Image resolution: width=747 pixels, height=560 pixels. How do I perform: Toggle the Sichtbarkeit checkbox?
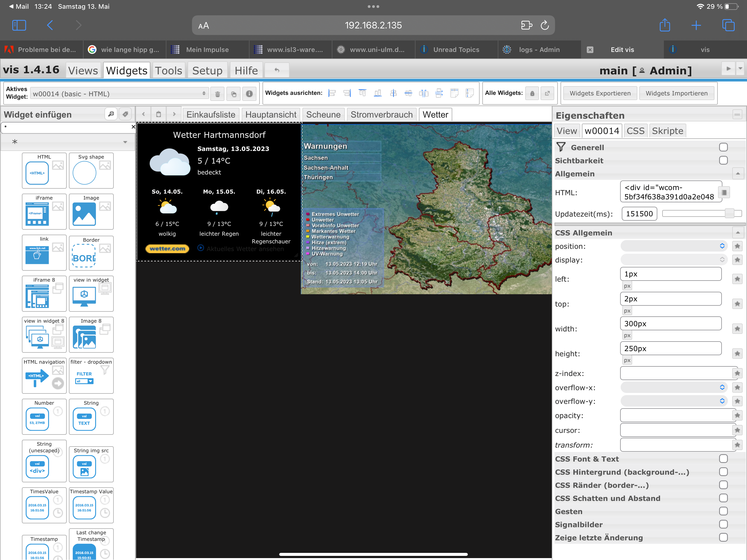click(x=723, y=161)
